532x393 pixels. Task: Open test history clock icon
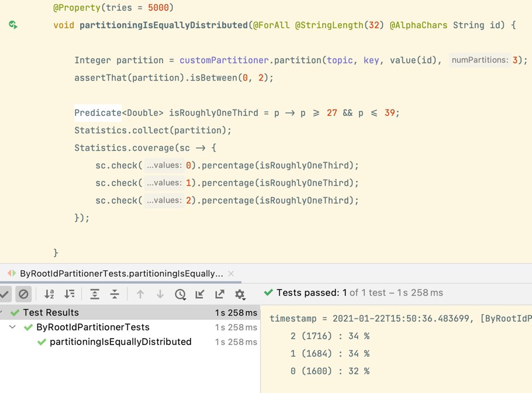180,294
